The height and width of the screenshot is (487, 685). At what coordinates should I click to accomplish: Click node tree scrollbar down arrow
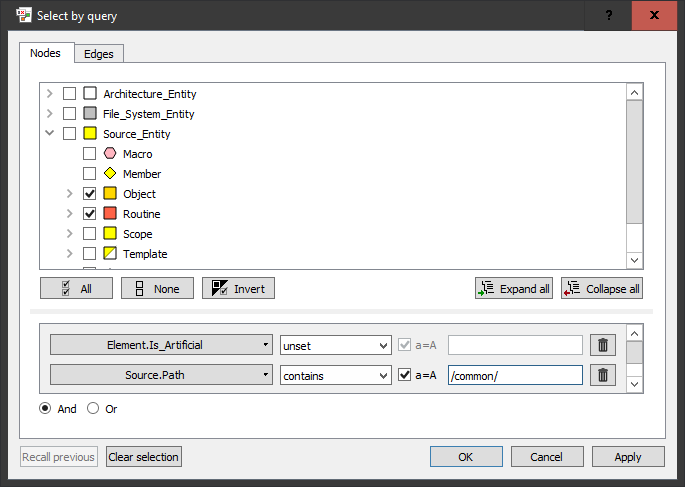coord(634,260)
